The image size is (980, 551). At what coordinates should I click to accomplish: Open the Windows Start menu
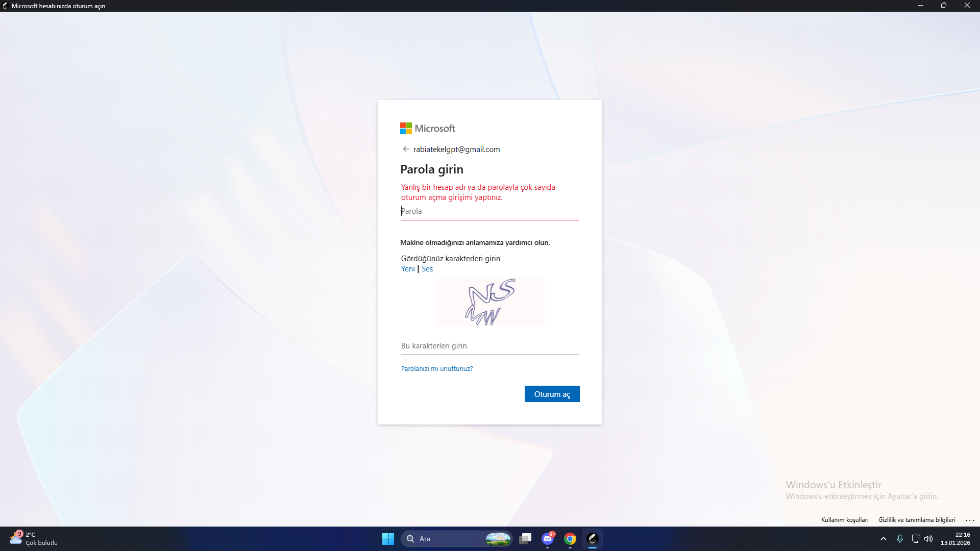click(388, 539)
